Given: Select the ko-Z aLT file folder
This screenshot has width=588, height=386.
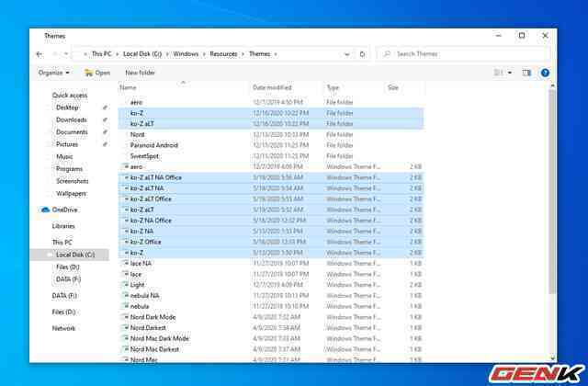Looking at the screenshot, I should click(x=271, y=124).
